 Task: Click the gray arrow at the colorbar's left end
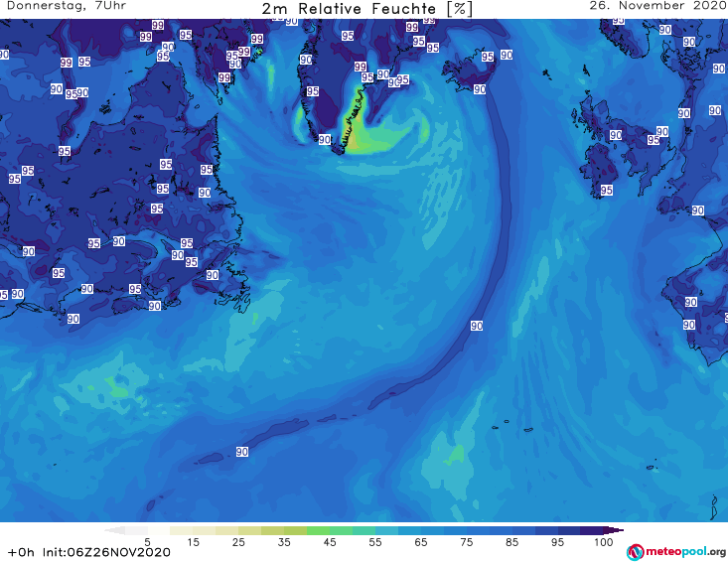(114, 530)
